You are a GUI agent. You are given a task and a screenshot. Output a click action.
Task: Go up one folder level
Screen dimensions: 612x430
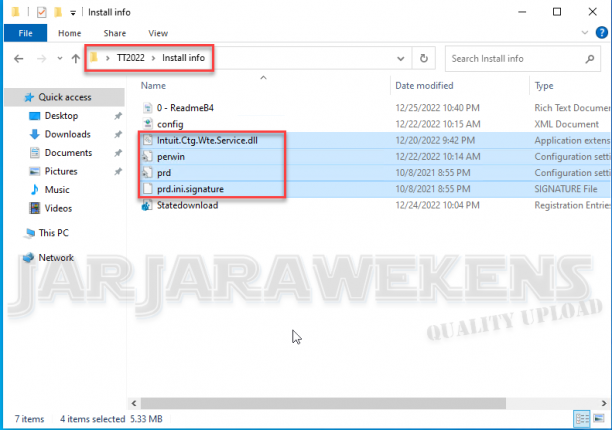click(x=76, y=59)
